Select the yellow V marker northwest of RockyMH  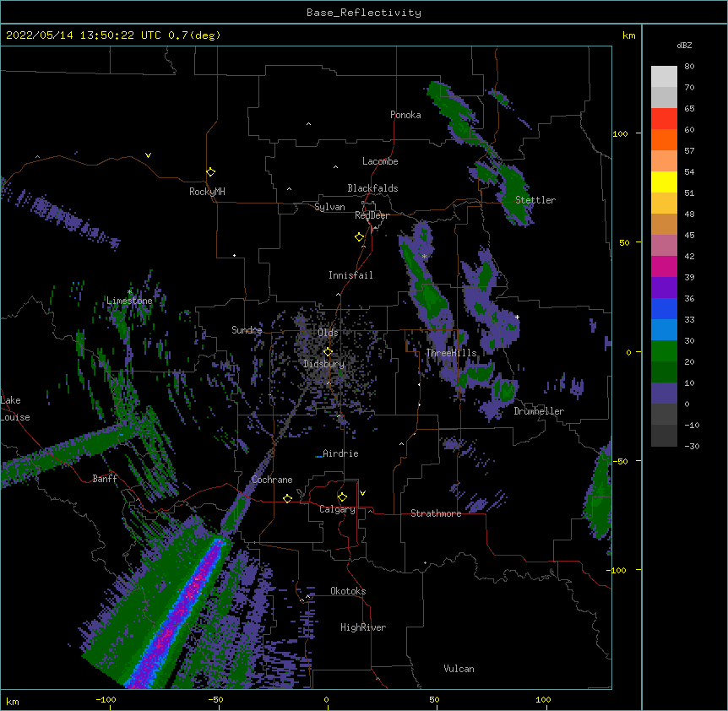(148, 155)
